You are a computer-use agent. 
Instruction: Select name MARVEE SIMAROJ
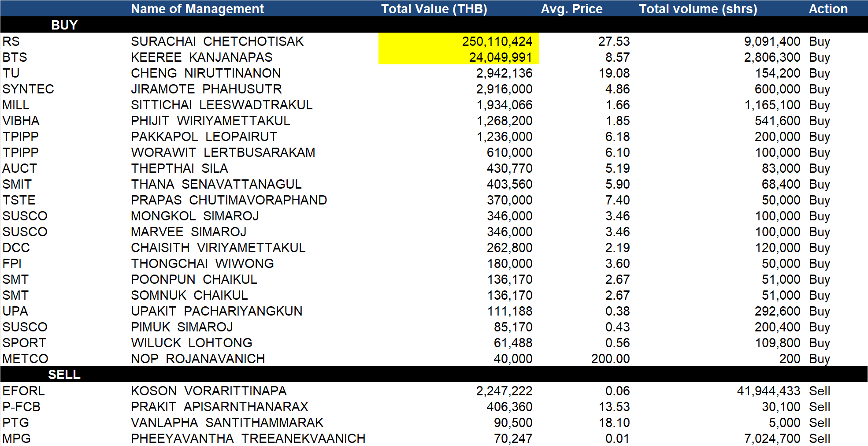click(189, 232)
